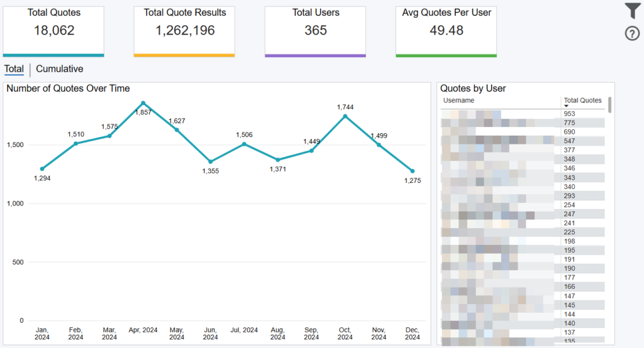Click the Total Quote Results card

[x=184, y=30]
